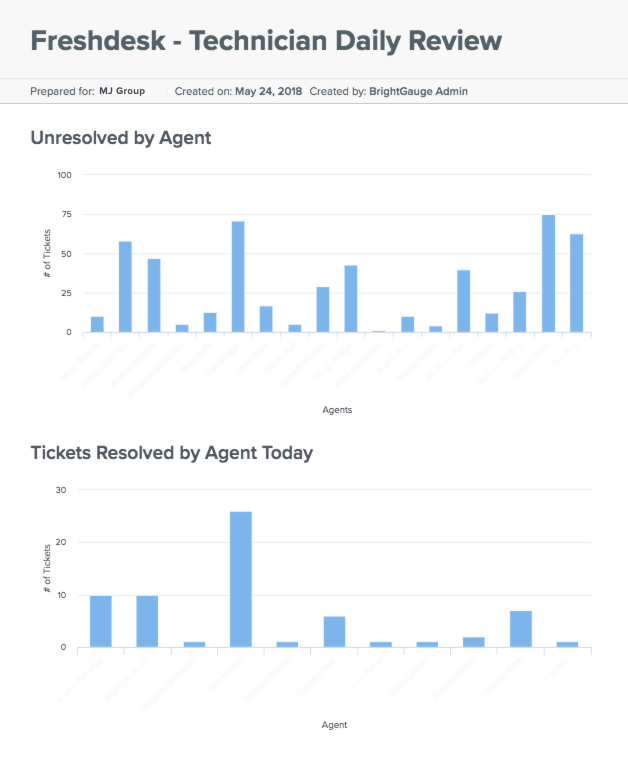The height and width of the screenshot is (759, 628).
Task: Click "# of Tickets" on the Unresolved by Agent chart
Action: tap(47, 253)
